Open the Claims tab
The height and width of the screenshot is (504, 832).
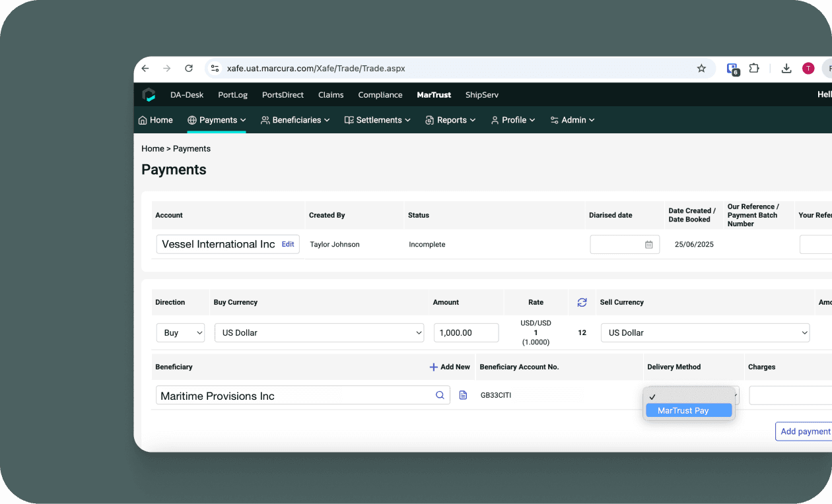click(x=331, y=95)
